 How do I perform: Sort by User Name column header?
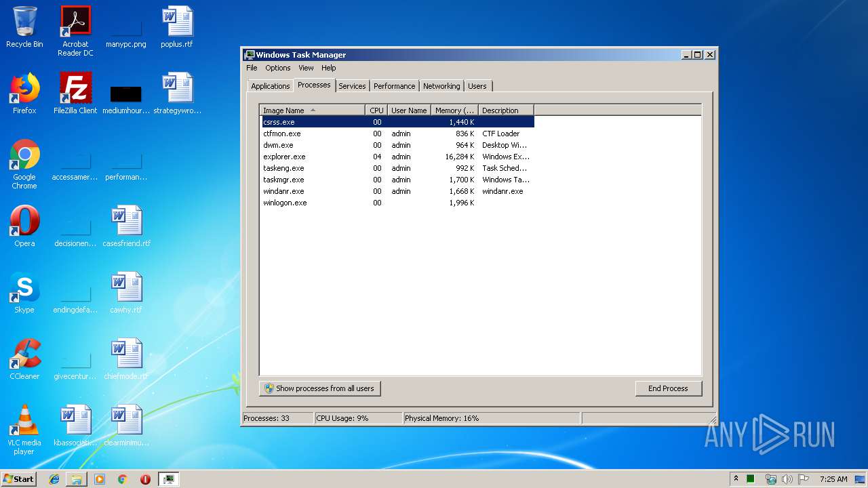(x=410, y=110)
